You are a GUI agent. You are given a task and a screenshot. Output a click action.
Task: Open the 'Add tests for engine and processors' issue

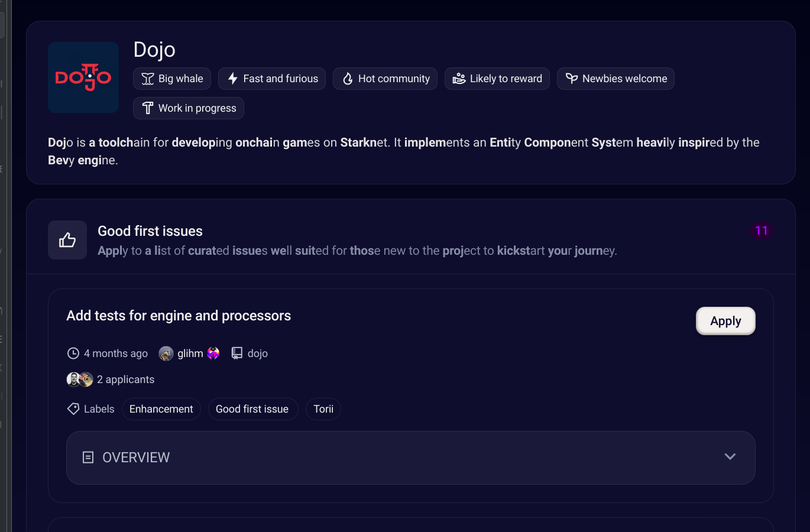(x=179, y=316)
